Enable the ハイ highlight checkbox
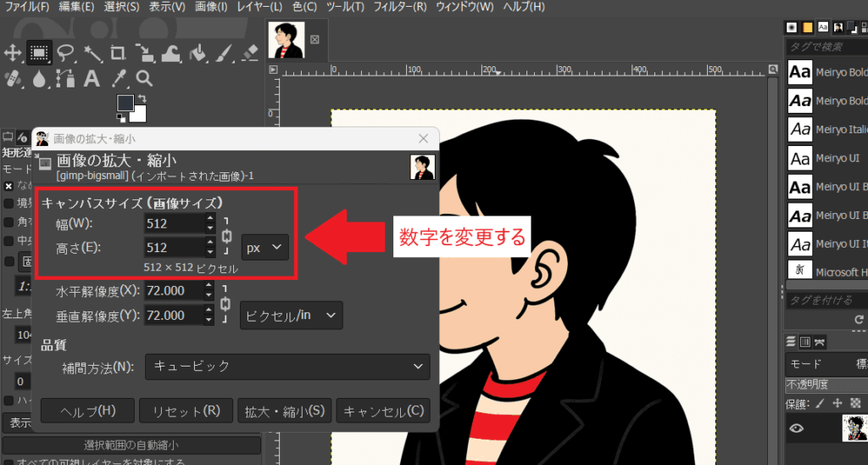 [x=8, y=401]
